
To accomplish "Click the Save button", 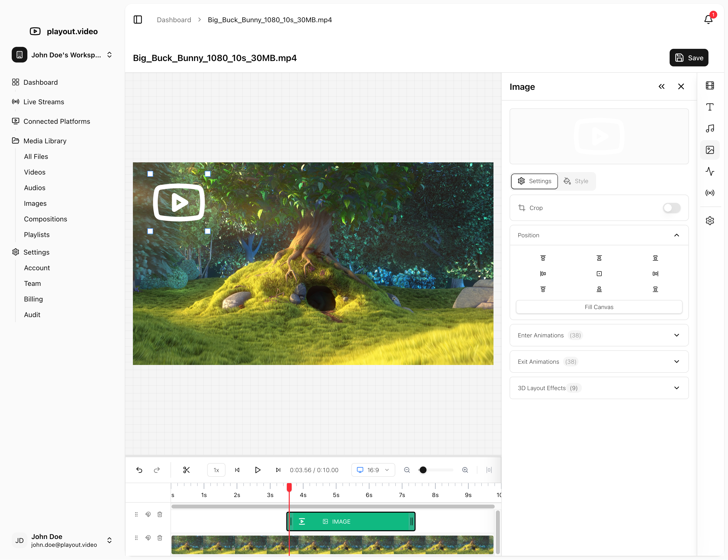I will pos(689,58).
